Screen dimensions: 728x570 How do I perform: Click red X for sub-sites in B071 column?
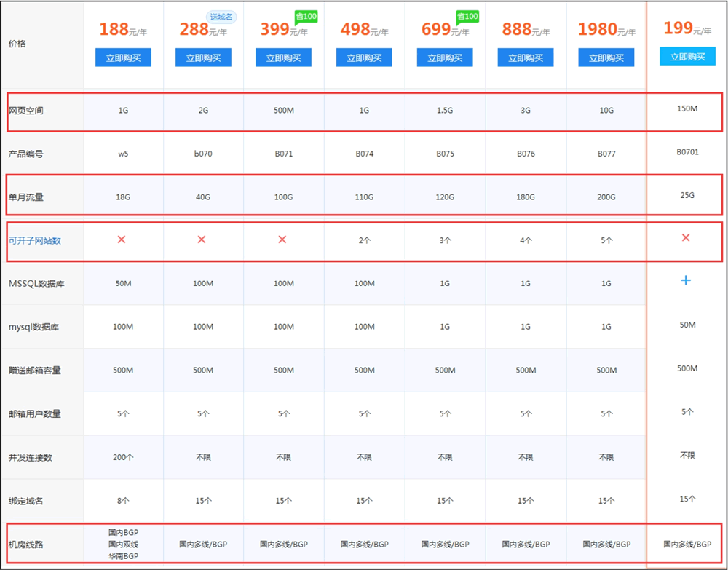point(282,240)
